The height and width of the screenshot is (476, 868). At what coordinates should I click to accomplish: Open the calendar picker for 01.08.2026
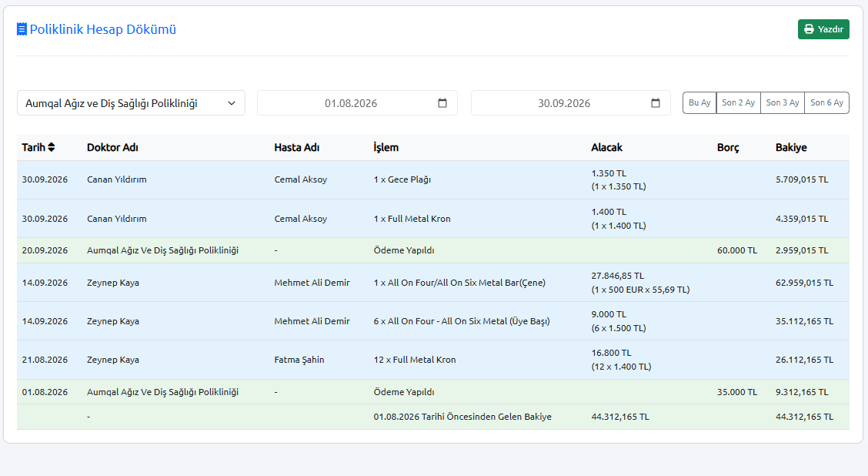(x=442, y=103)
